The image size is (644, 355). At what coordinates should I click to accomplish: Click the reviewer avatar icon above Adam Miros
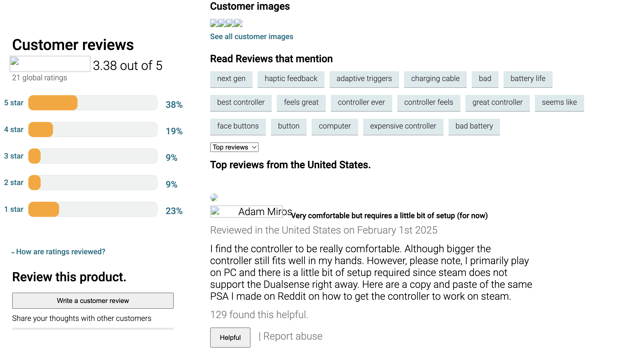click(x=214, y=197)
